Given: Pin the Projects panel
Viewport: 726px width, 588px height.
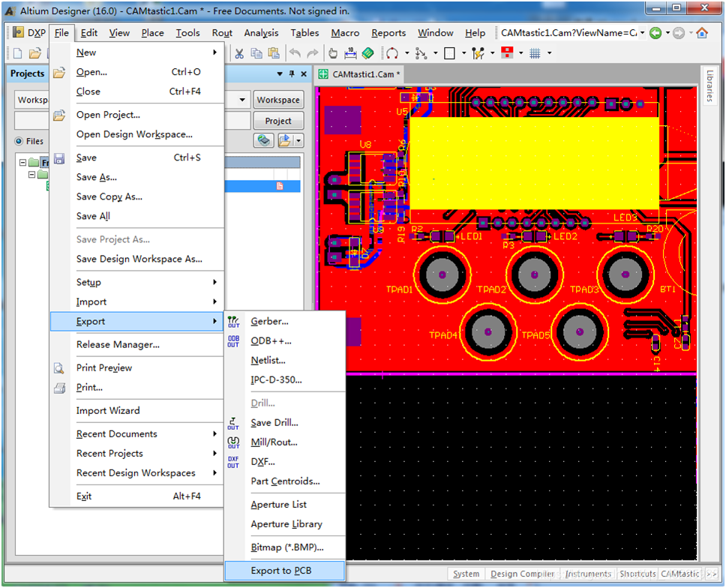Looking at the screenshot, I should point(292,73).
